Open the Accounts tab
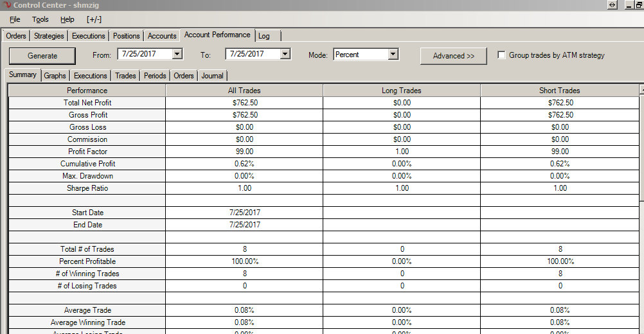 [162, 36]
